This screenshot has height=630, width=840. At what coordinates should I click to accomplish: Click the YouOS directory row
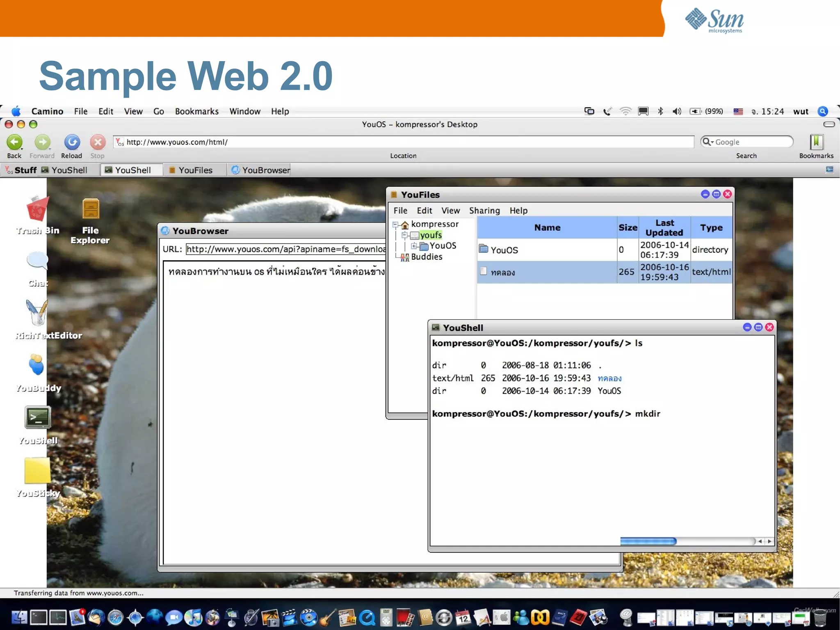[605, 250]
